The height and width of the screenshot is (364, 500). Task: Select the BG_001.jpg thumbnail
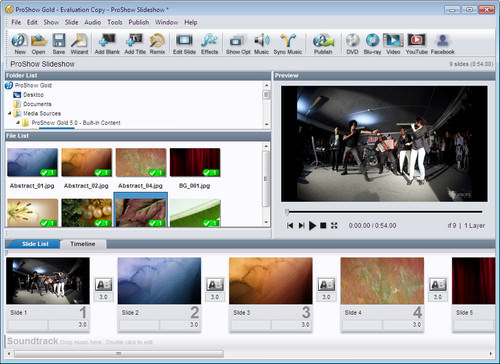(x=195, y=162)
